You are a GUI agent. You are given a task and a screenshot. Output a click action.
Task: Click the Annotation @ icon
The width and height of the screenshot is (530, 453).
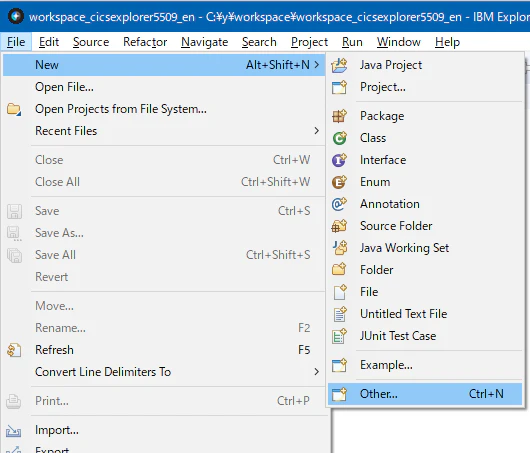[339, 204]
